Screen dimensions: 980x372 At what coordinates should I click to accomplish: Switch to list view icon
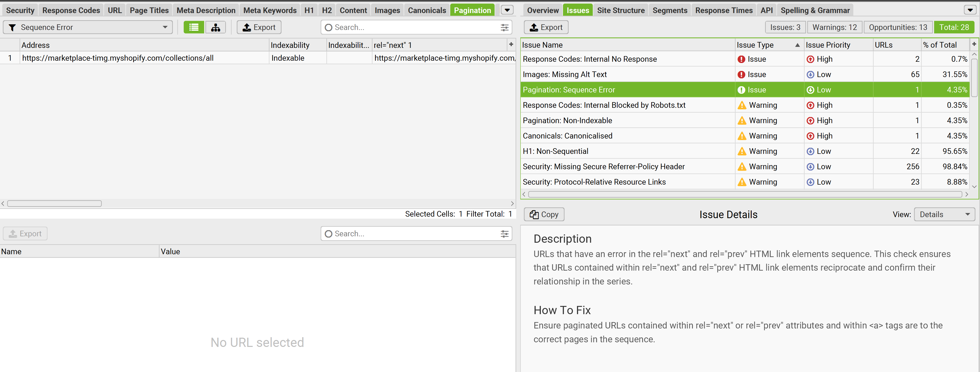click(194, 27)
